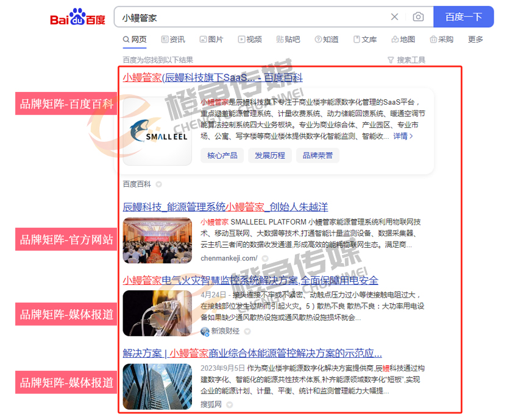This screenshot has height=420, width=518.
Task: Click the 百度百科 source label
Action: click(x=137, y=184)
